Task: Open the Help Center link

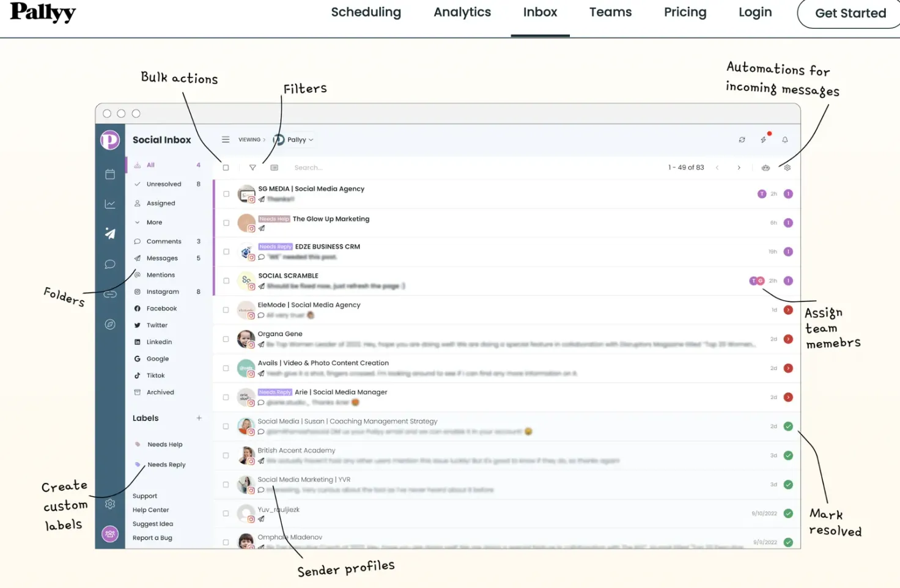Action: coord(151,510)
